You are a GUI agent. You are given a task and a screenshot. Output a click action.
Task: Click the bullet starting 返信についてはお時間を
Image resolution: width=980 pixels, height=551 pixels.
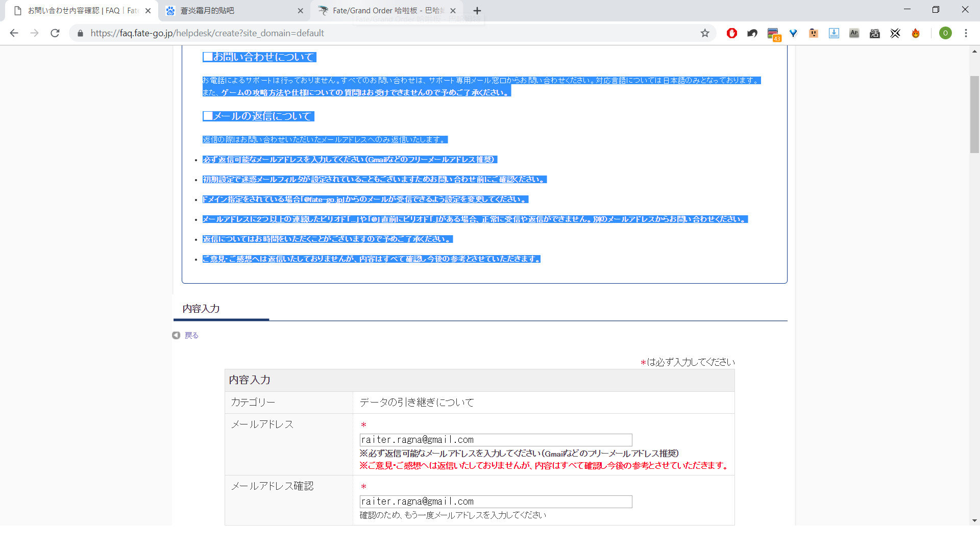point(328,239)
